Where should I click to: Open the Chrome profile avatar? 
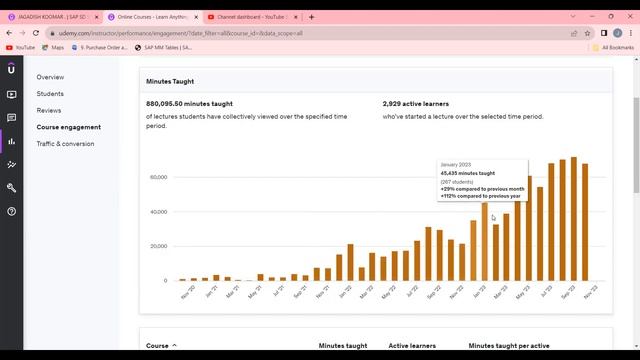(618, 33)
